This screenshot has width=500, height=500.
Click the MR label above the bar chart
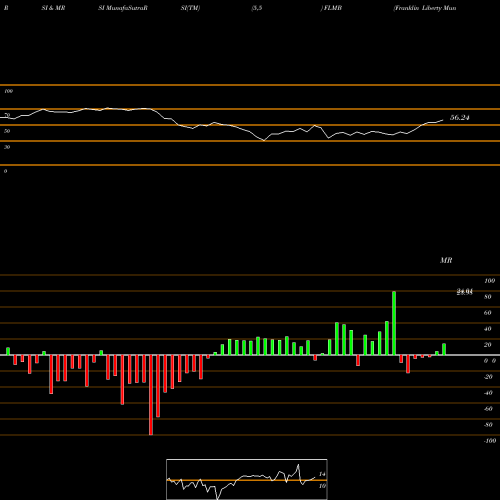coord(446,260)
